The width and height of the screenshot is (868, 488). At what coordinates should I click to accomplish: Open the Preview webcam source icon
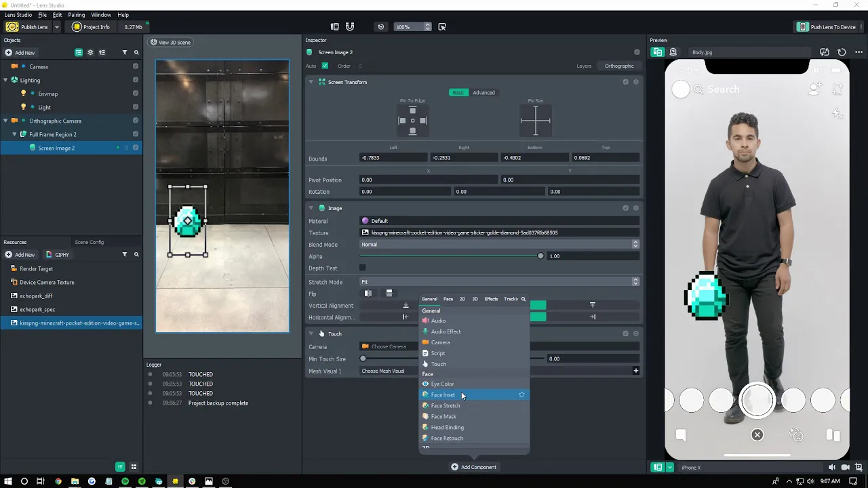[673, 52]
